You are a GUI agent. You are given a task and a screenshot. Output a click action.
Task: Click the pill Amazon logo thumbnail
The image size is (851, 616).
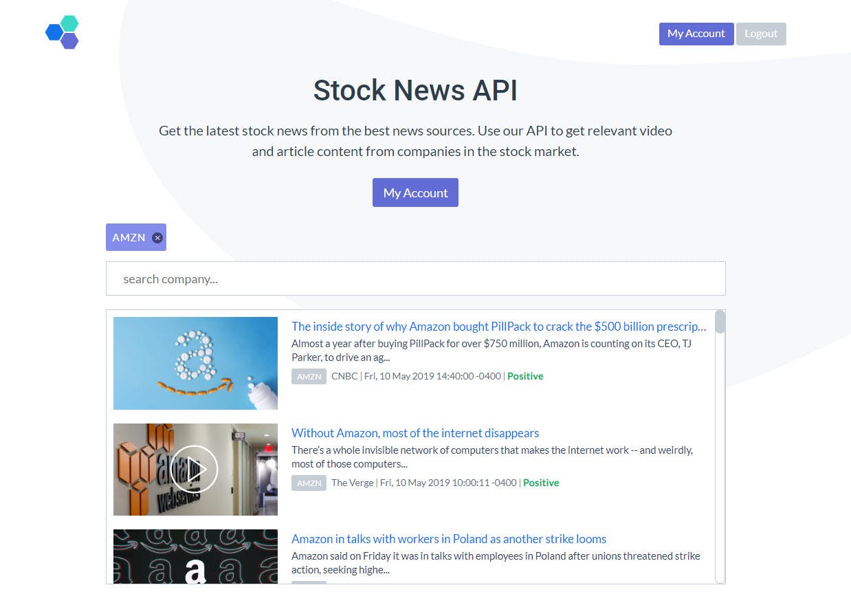click(195, 363)
